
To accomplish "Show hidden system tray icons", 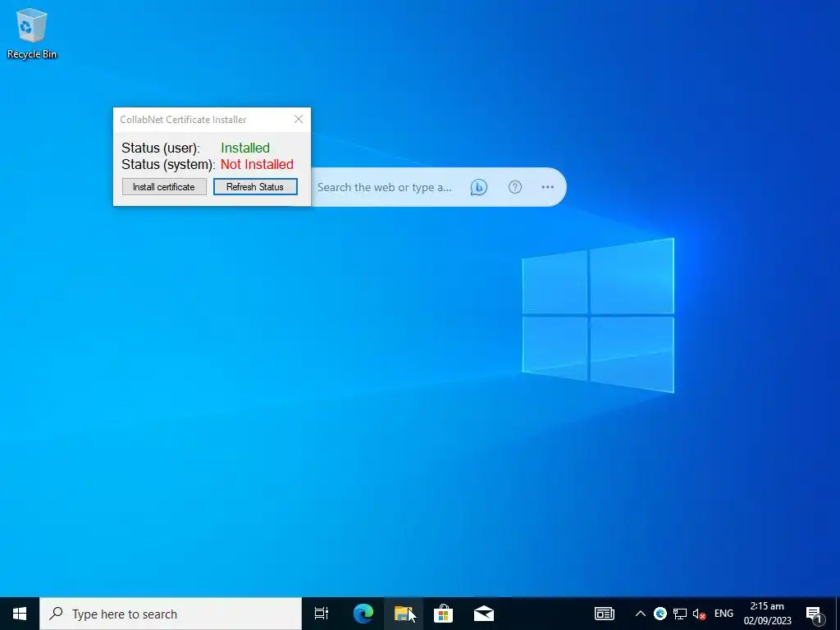I will [640, 614].
